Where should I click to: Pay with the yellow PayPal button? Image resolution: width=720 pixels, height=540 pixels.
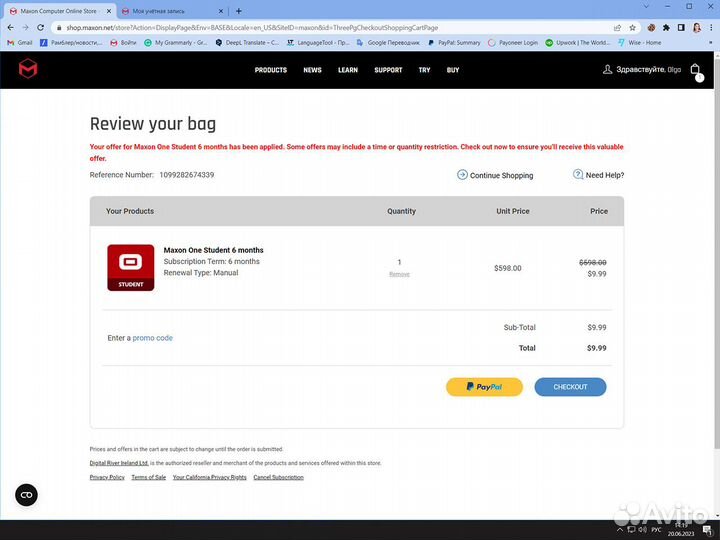coord(484,387)
